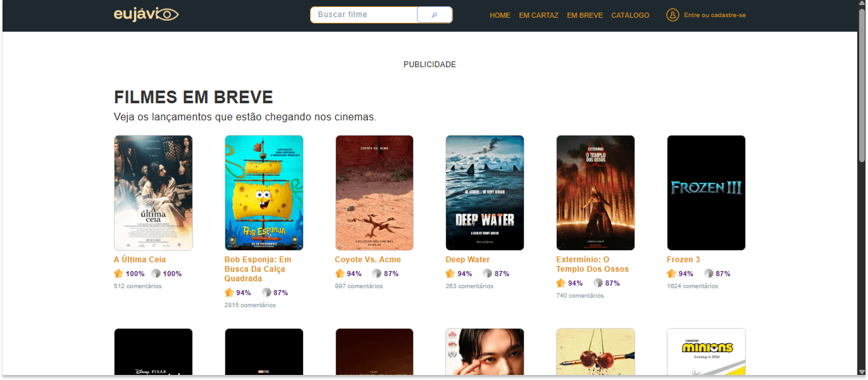Click the grey audience icon under Frozen 3
The width and height of the screenshot is (868, 380).
pyautogui.click(x=709, y=274)
